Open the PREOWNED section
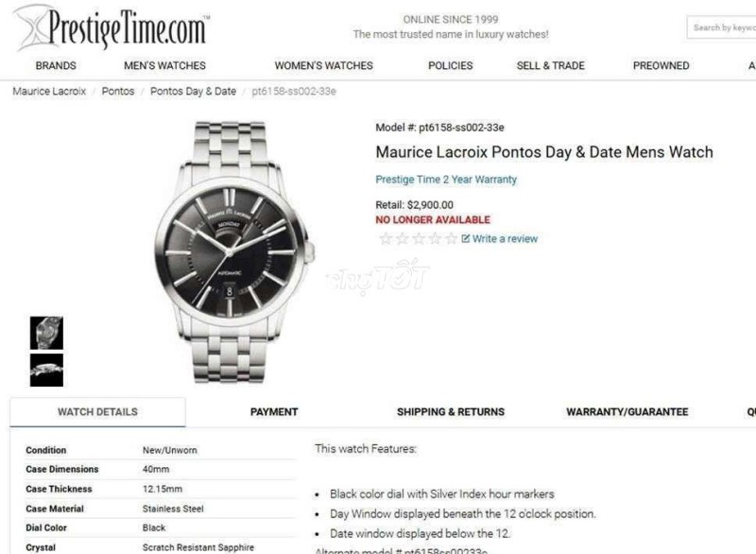 tap(661, 65)
